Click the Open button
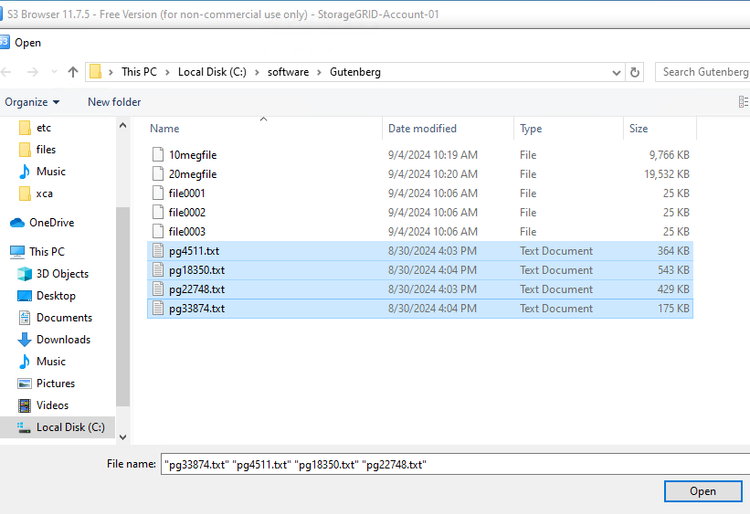Screen dimensions: 750x514 [x=702, y=491]
